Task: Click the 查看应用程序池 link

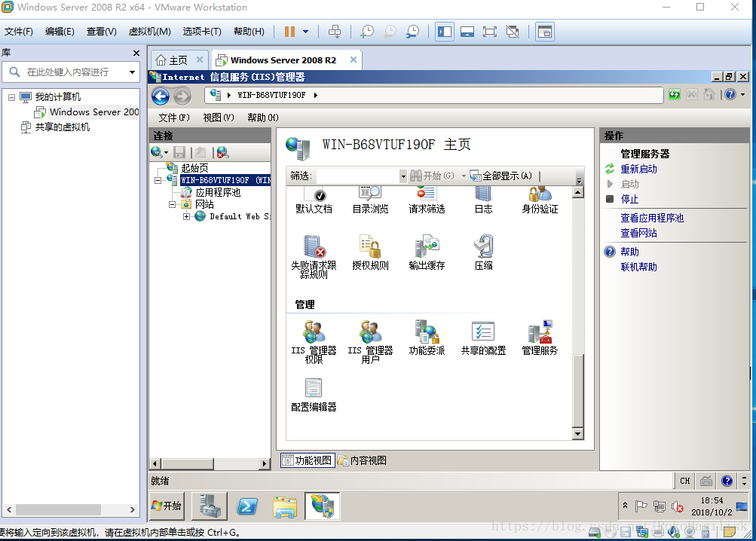Action: (652, 218)
